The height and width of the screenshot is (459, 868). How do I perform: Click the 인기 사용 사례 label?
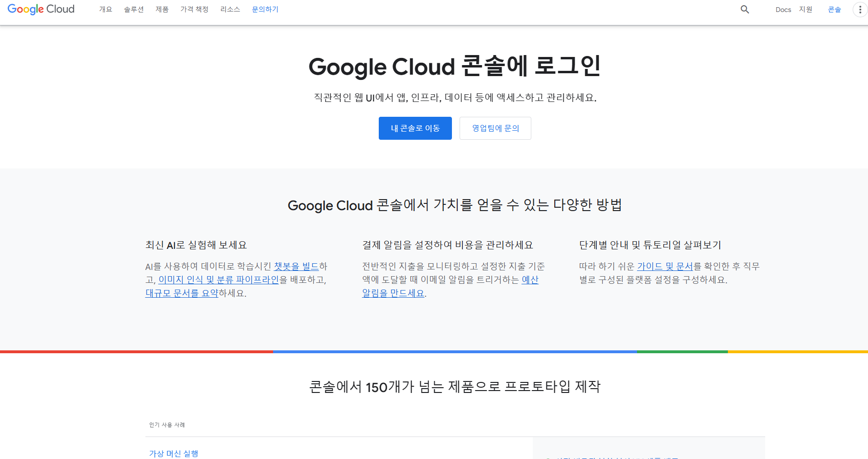coord(167,425)
